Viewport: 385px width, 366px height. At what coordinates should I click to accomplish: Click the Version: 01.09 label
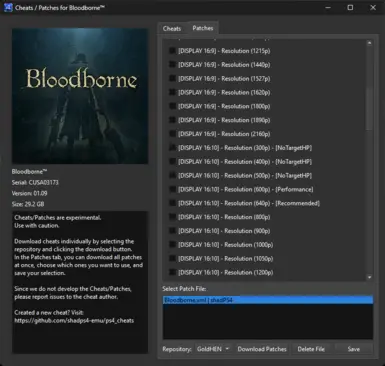[29, 193]
